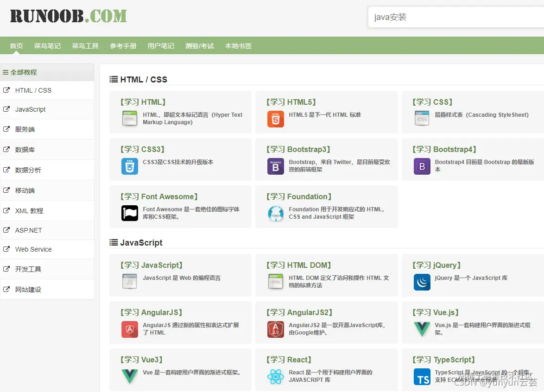Screen dimensions: 544x392
Task: Click the TypeScript TS icon
Action: [422, 377]
